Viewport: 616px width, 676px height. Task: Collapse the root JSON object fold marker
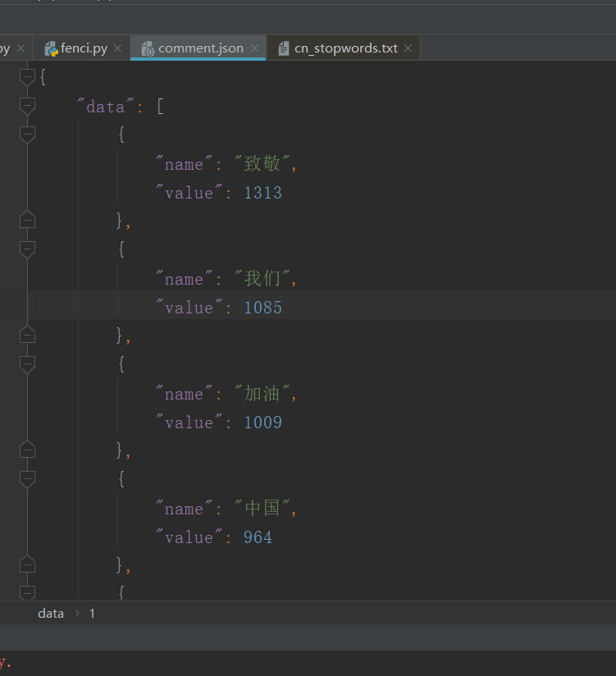point(27,78)
